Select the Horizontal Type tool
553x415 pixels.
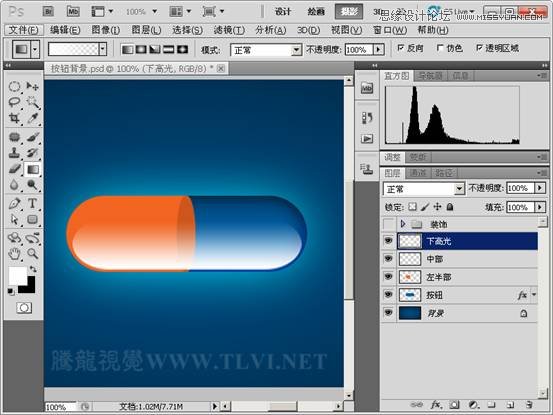click(x=32, y=203)
